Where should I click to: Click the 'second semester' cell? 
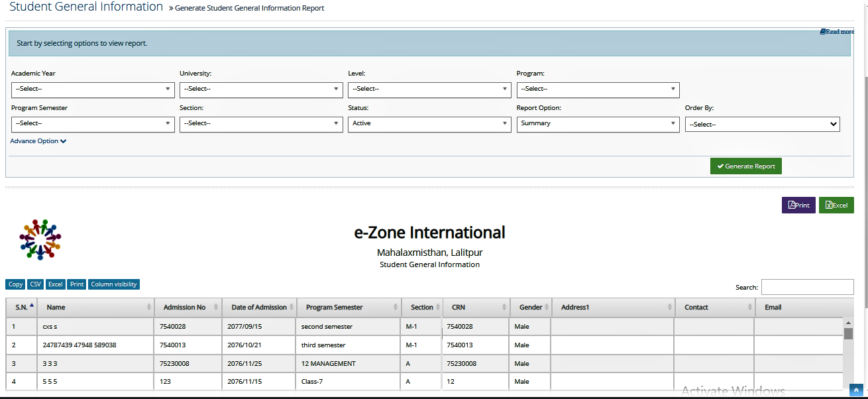click(x=349, y=327)
